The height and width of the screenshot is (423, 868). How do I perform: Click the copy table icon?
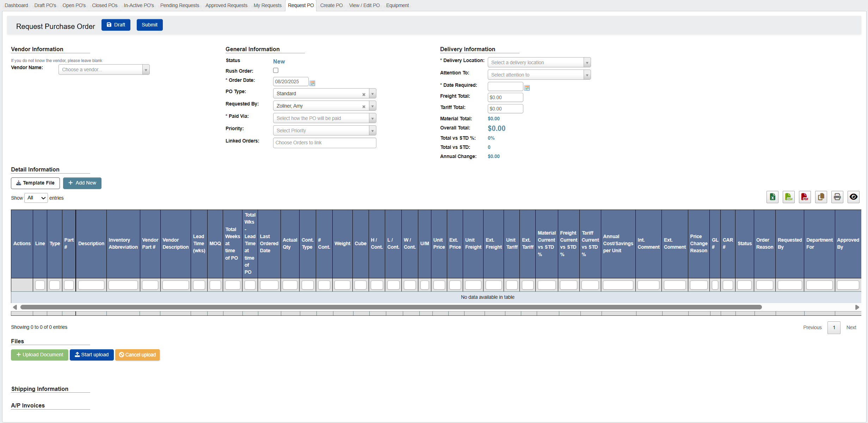coord(821,197)
